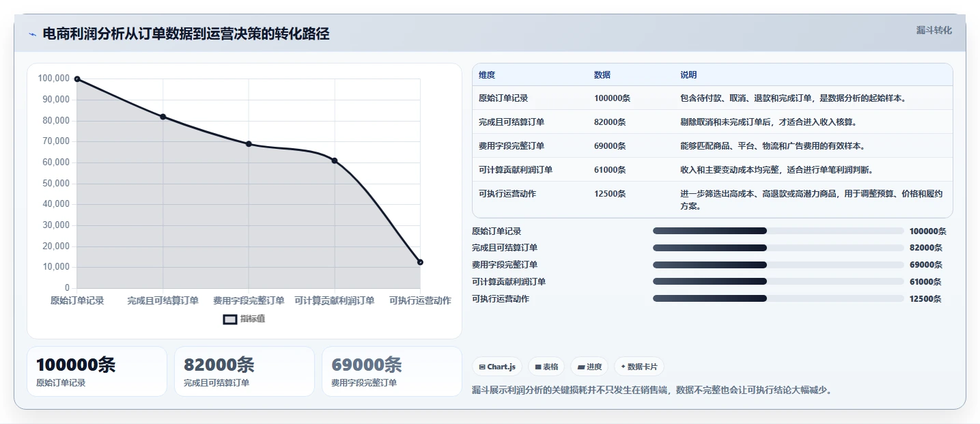This screenshot has height=424, width=980.
Task: Click the 69000条 table data cell
Action: coord(610,146)
